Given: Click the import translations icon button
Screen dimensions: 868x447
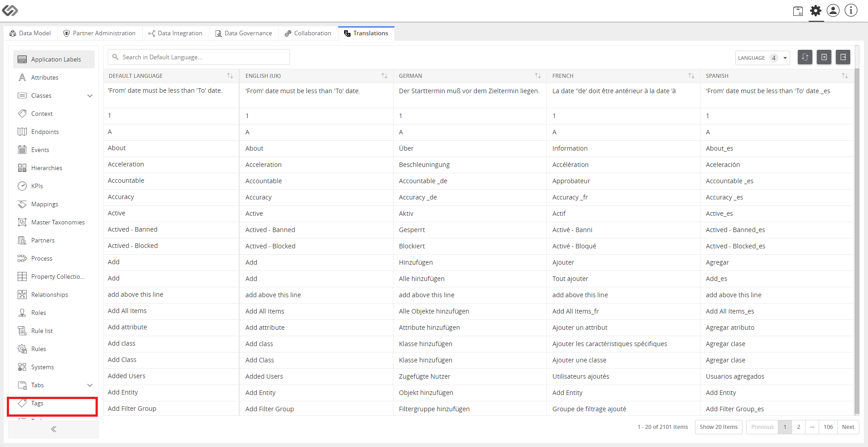Looking at the screenshot, I should click(824, 57).
